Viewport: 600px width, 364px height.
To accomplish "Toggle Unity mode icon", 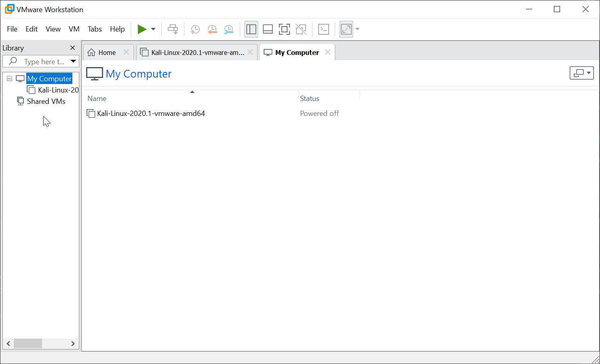I will pyautogui.click(x=301, y=29).
